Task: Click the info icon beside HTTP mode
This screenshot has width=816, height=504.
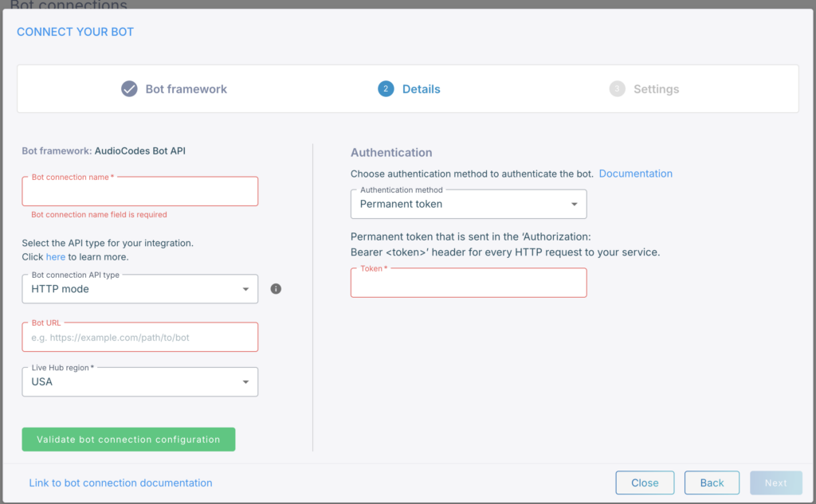Action: (276, 289)
